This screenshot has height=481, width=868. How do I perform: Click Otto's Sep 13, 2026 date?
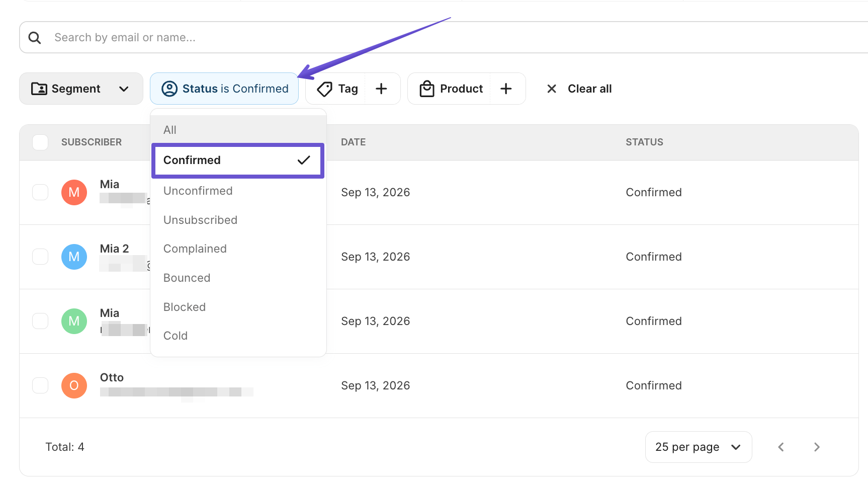(376, 386)
